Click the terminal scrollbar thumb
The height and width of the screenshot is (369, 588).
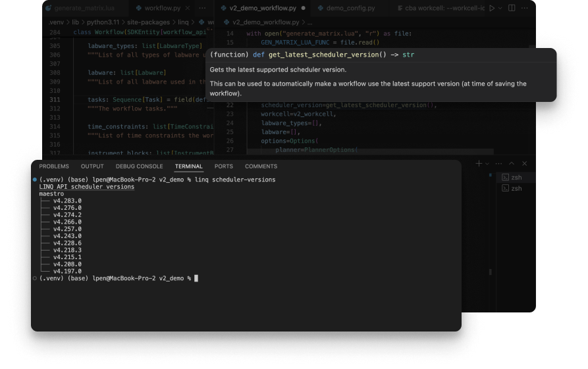[490, 272]
